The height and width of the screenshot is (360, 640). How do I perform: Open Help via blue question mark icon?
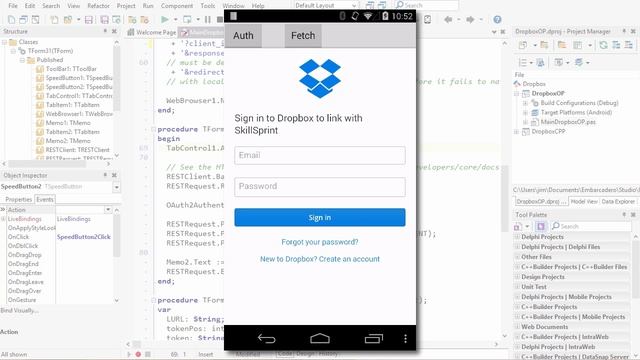(x=497, y=19)
